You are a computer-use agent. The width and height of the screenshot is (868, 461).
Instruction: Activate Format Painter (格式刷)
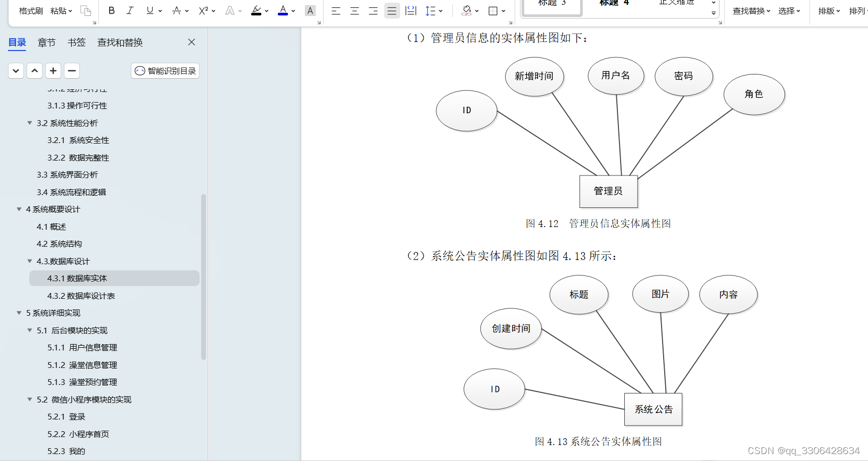(31, 11)
